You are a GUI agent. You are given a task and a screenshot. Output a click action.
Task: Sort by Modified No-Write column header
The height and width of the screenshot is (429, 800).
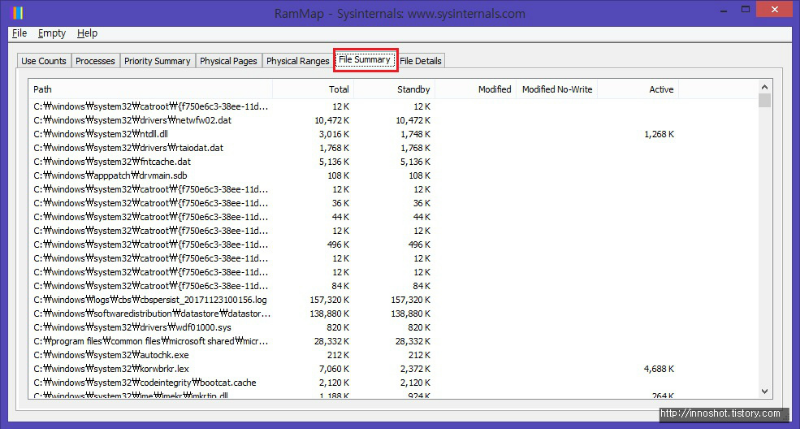click(x=557, y=89)
